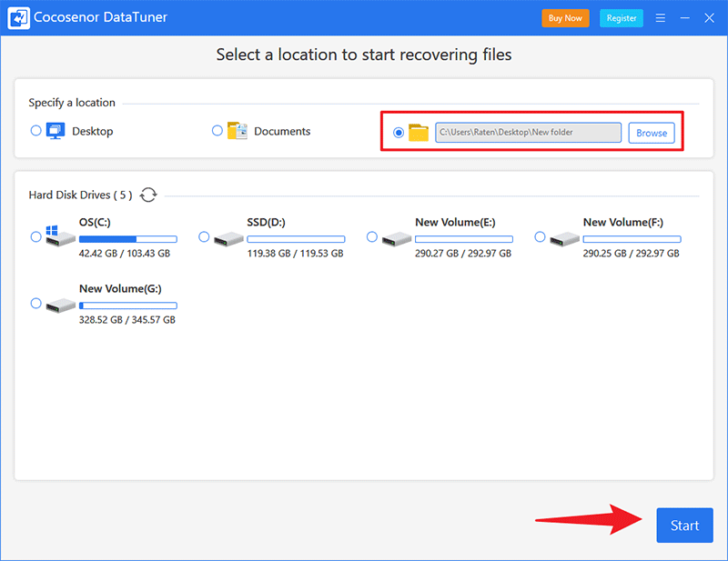This screenshot has width=728, height=561.
Task: Select the custom folder path radio button
Action: [399, 133]
